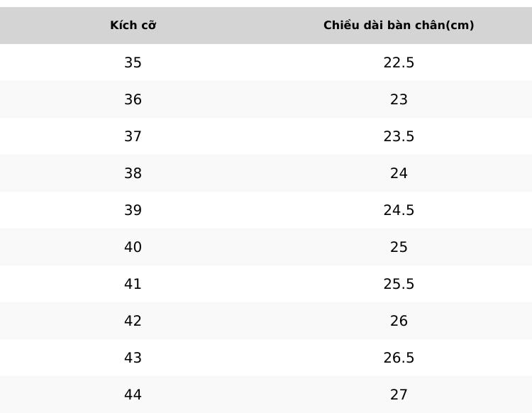Click the 26.5 foot length value
Screen dimensions: 532x413
(x=399, y=358)
